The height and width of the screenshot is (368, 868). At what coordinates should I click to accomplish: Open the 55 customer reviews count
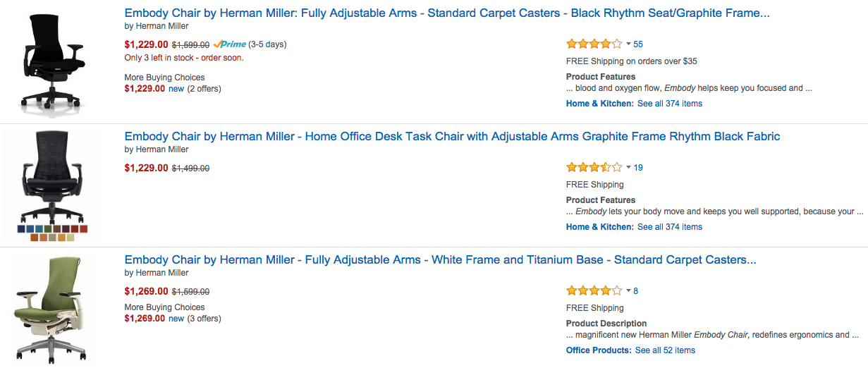pyautogui.click(x=638, y=44)
